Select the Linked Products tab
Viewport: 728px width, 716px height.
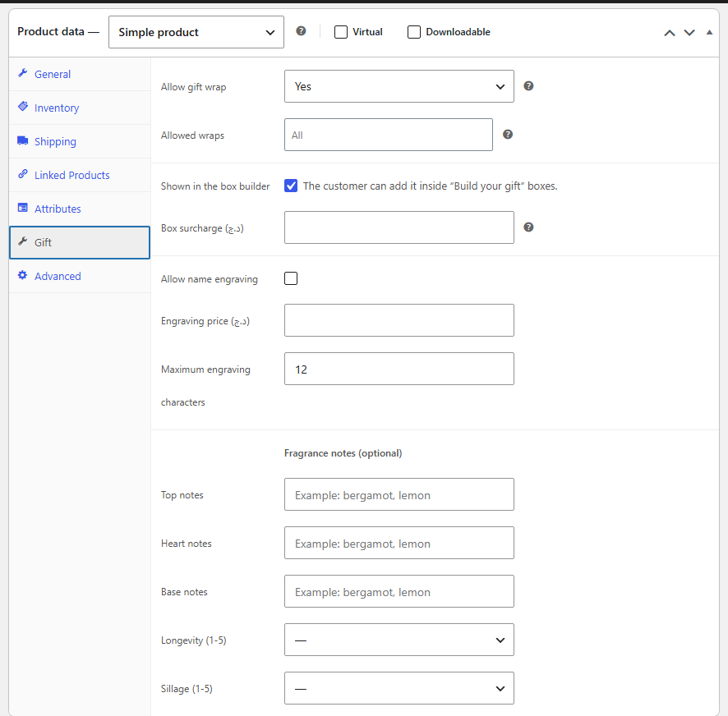(x=80, y=175)
